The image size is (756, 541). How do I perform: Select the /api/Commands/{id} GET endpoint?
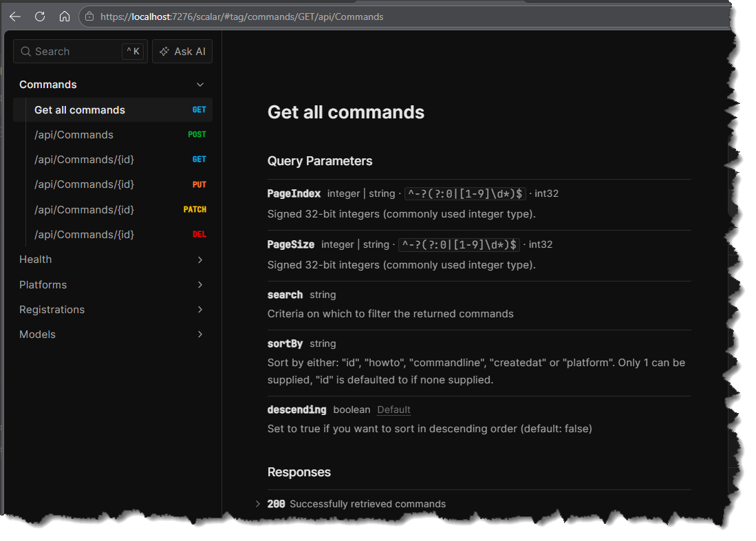[x=84, y=159]
